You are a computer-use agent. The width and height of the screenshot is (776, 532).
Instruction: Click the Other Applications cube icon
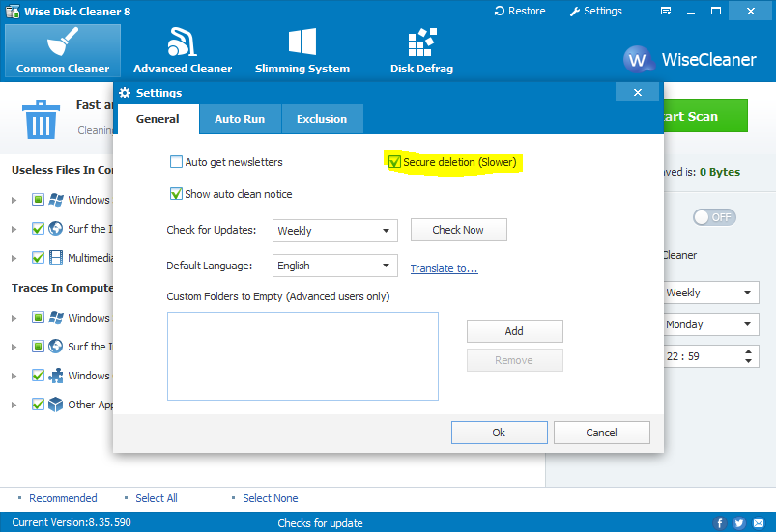click(56, 405)
